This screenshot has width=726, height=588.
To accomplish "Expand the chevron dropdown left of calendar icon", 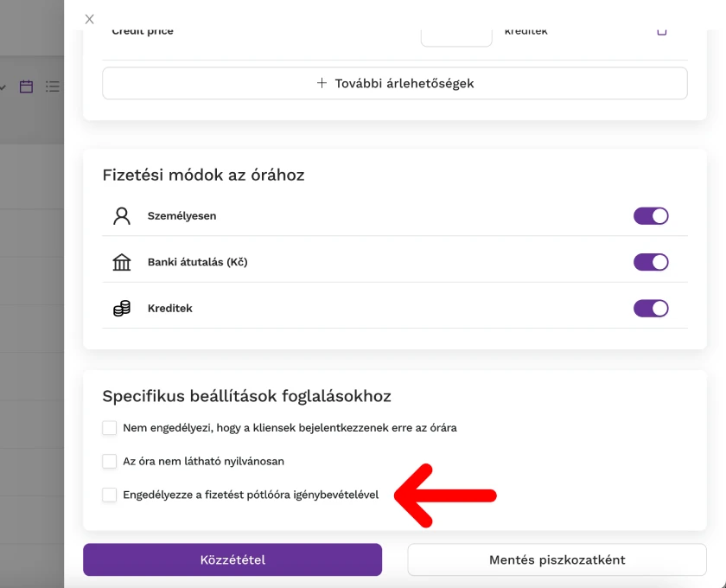I will 3,86.
